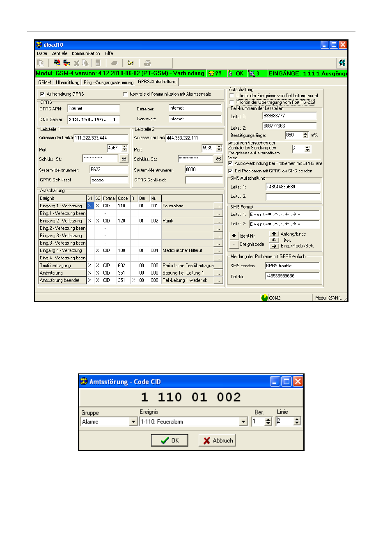Click the antenna signal icon showing 3
The width and height of the screenshot is (392, 554).
click(x=252, y=73)
